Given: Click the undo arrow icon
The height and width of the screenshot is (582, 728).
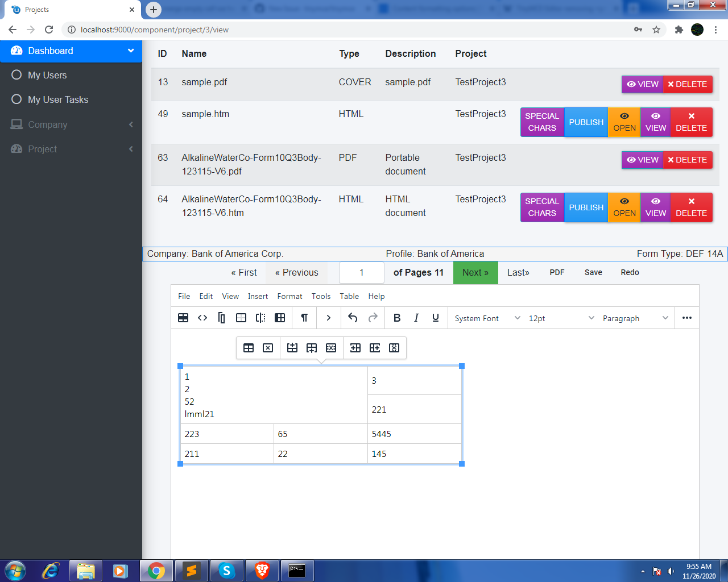Looking at the screenshot, I should (x=352, y=318).
